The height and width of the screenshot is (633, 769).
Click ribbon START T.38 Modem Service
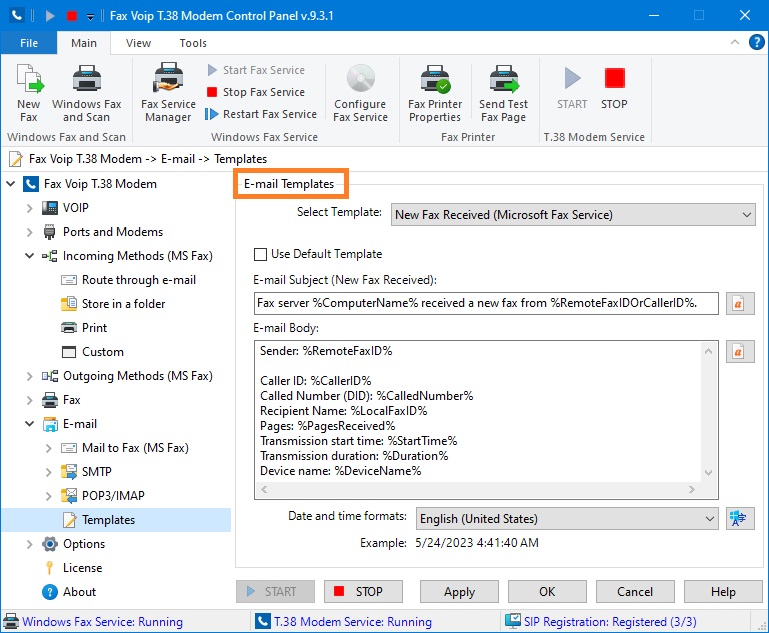572,88
